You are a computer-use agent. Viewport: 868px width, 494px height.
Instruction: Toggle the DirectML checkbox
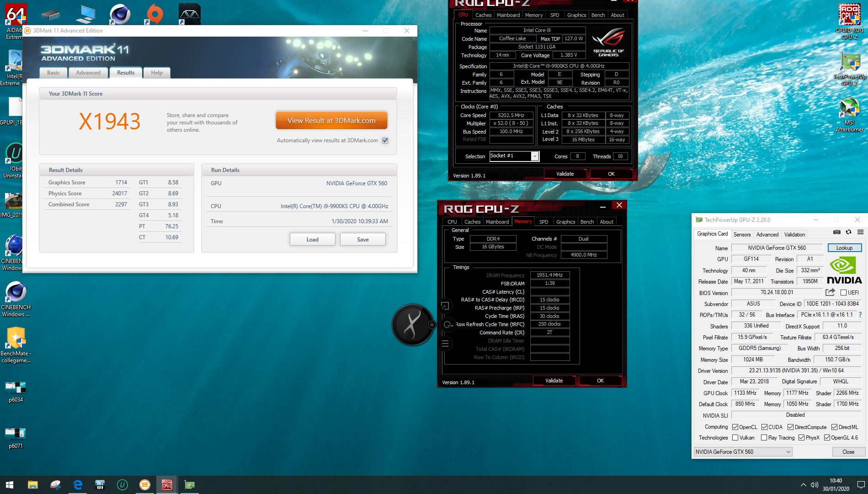(834, 427)
